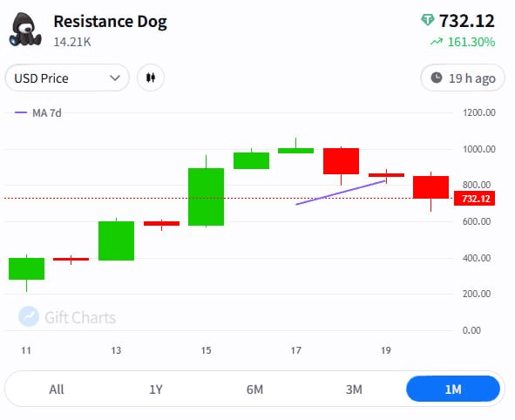Select the 6M time range tab
Image resolution: width=515 pixels, height=420 pixels.
point(254,390)
